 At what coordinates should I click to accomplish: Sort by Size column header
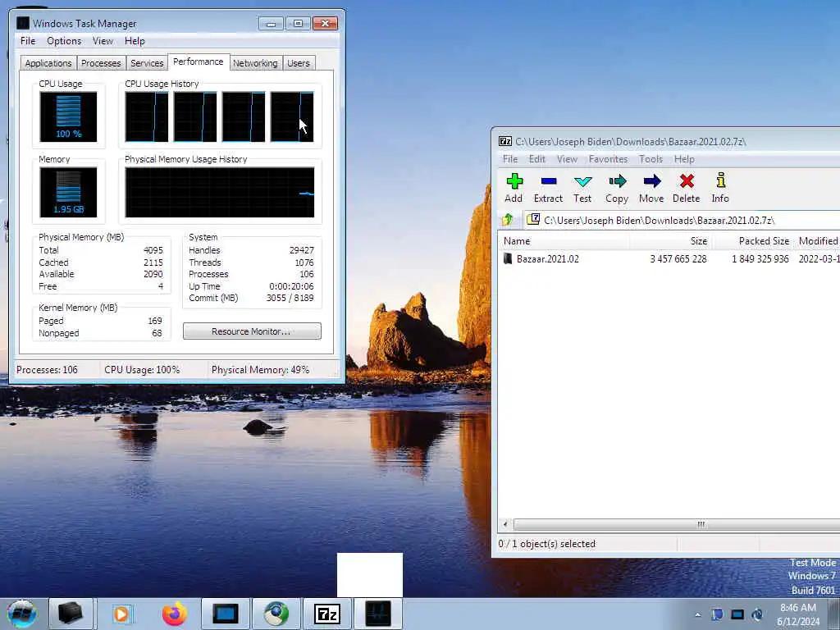click(x=671, y=241)
